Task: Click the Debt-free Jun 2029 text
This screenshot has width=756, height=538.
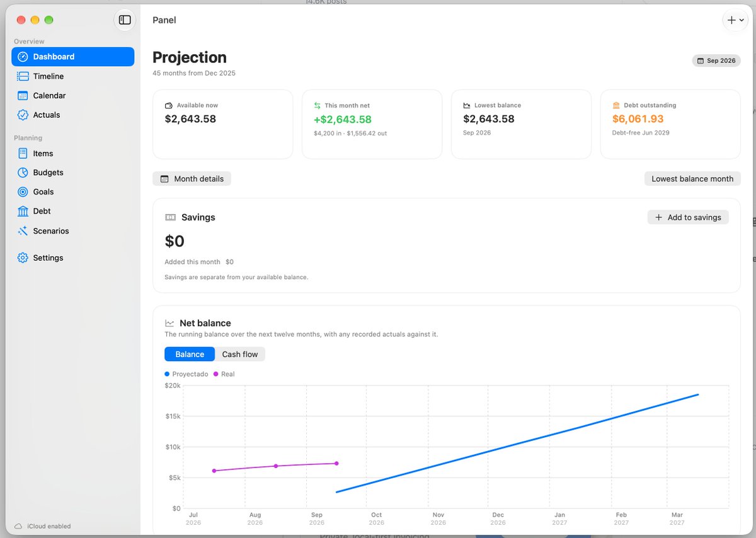Action: point(641,133)
